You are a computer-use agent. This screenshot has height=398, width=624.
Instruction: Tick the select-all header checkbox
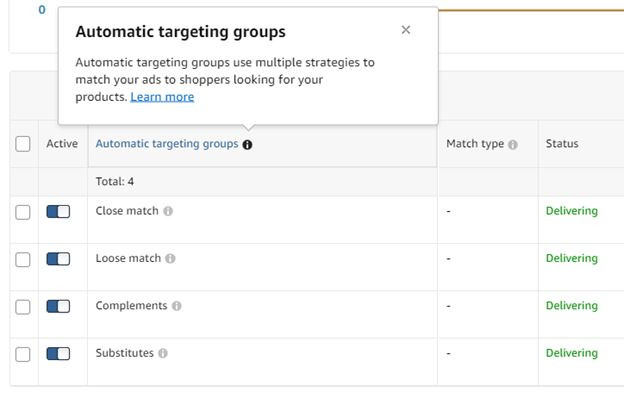tap(23, 144)
